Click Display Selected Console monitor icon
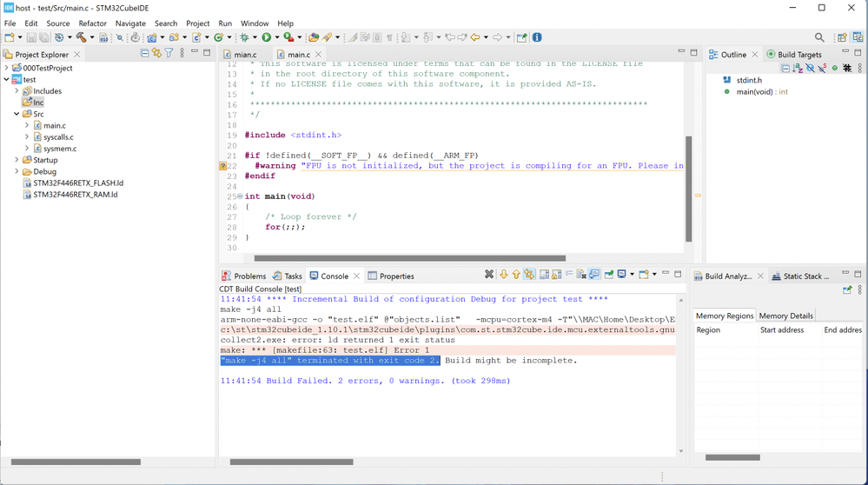This screenshot has width=868, height=485. coord(622,274)
